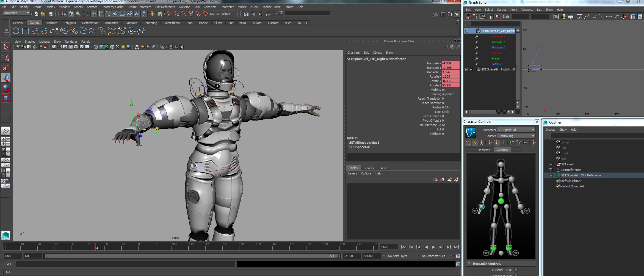Switch to the Definition tab in Character Controls

484,150
